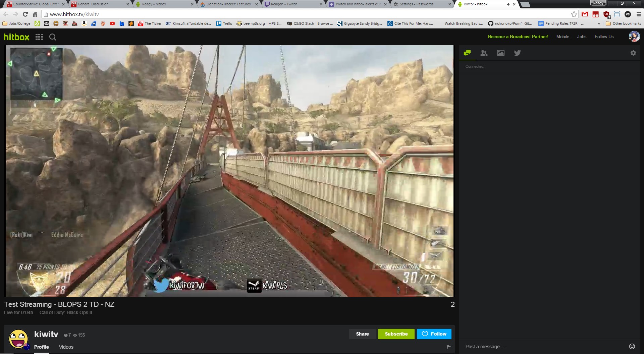
Task: Switch to the Profile tab
Action: point(41,347)
